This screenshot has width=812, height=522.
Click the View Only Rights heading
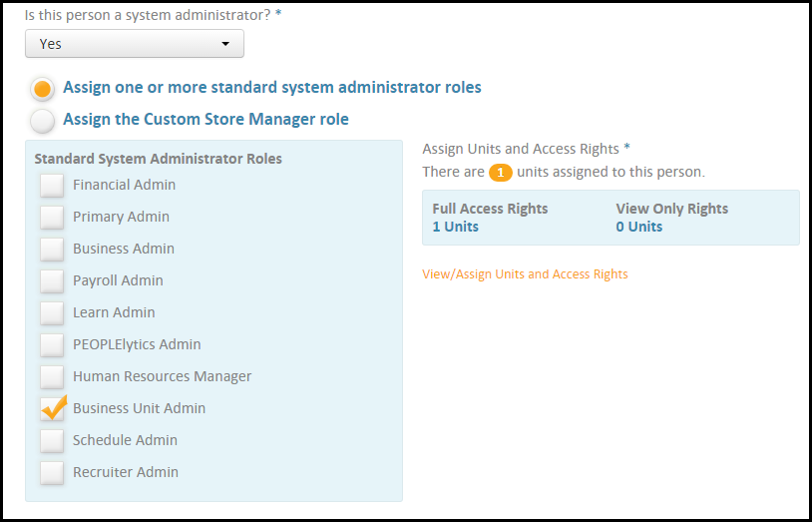(x=672, y=209)
